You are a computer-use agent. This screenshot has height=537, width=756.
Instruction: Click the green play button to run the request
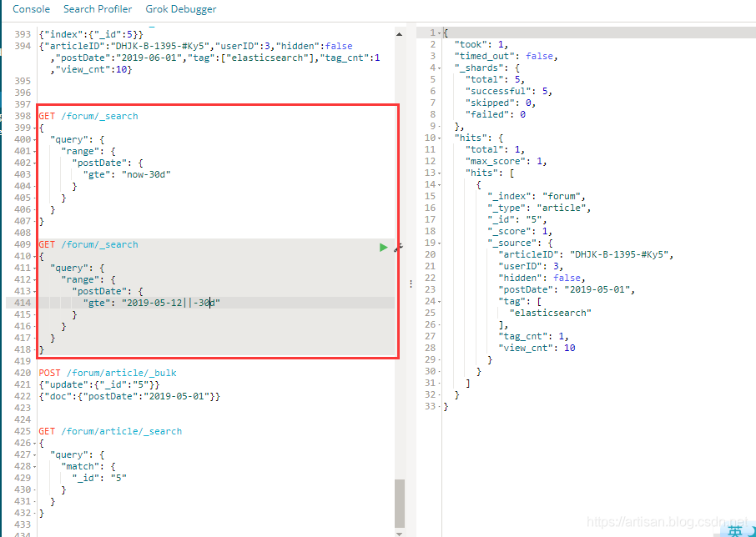[383, 247]
